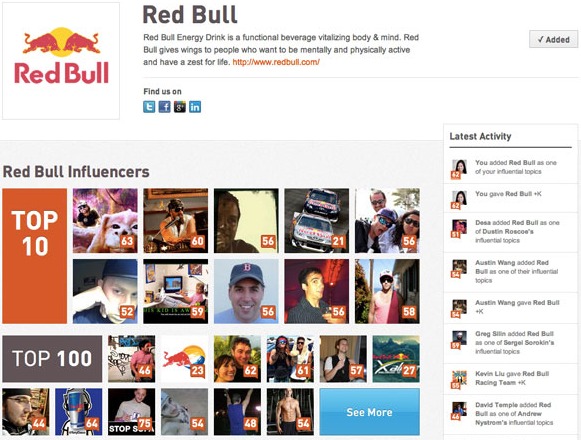Open Red Sox cap man thumbnail
581x440 pixels.
pyautogui.click(x=246, y=291)
